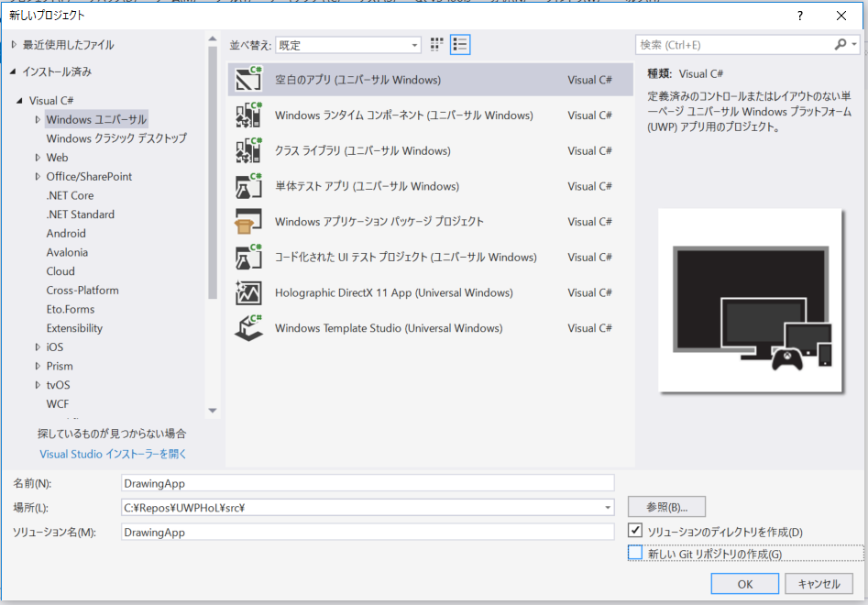Expand the Windows ユニバーサル node arrow
The image size is (868, 605).
[x=38, y=119]
